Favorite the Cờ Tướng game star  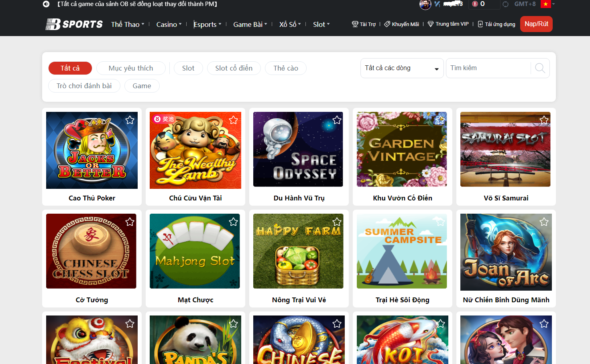(x=130, y=222)
